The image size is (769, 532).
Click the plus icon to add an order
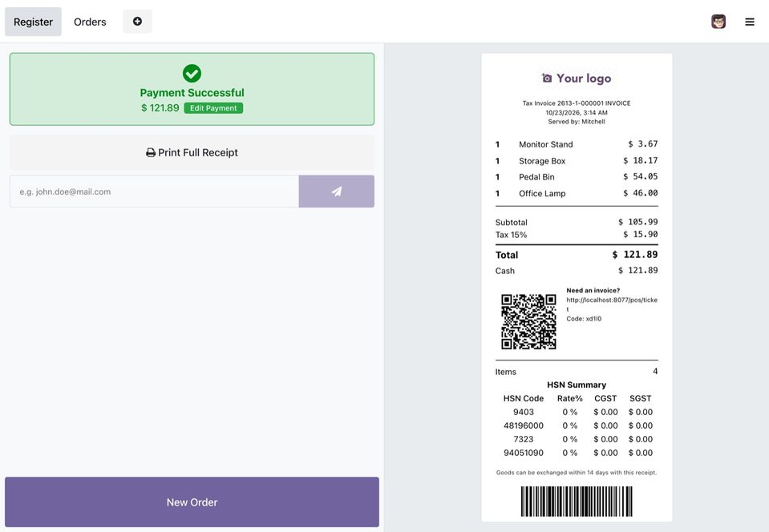137,21
